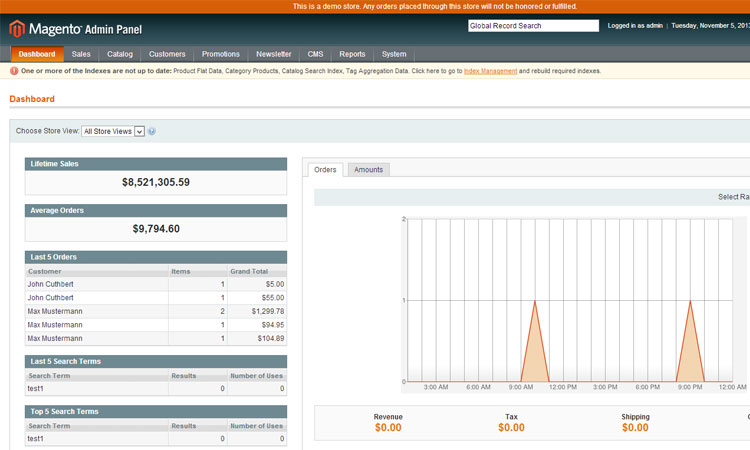
Task: Open the System menu
Action: pyautogui.click(x=394, y=54)
